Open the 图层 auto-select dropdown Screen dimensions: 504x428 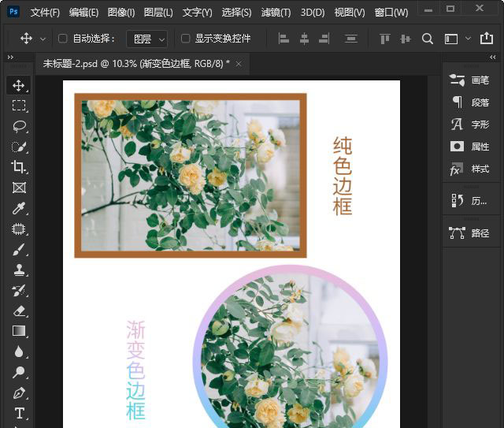[x=147, y=39]
